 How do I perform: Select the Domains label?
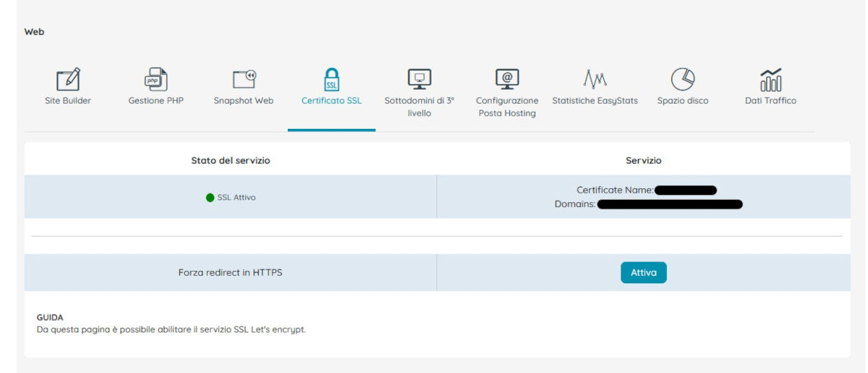(x=575, y=204)
